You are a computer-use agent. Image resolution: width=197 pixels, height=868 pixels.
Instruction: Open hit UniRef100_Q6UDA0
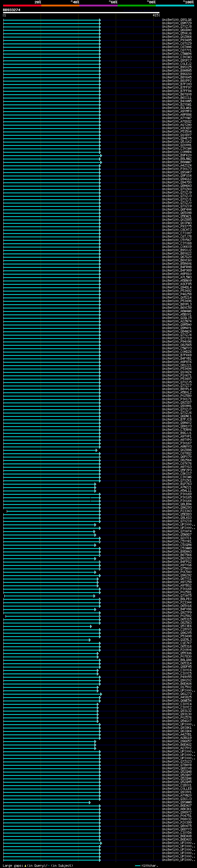pyautogui.click(x=177, y=30)
